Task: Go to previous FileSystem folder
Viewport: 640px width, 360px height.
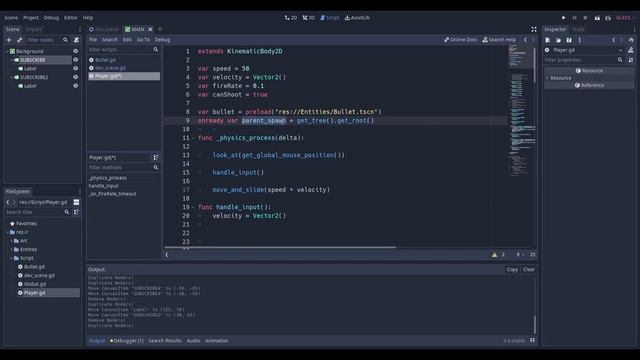Action: (x=7, y=202)
